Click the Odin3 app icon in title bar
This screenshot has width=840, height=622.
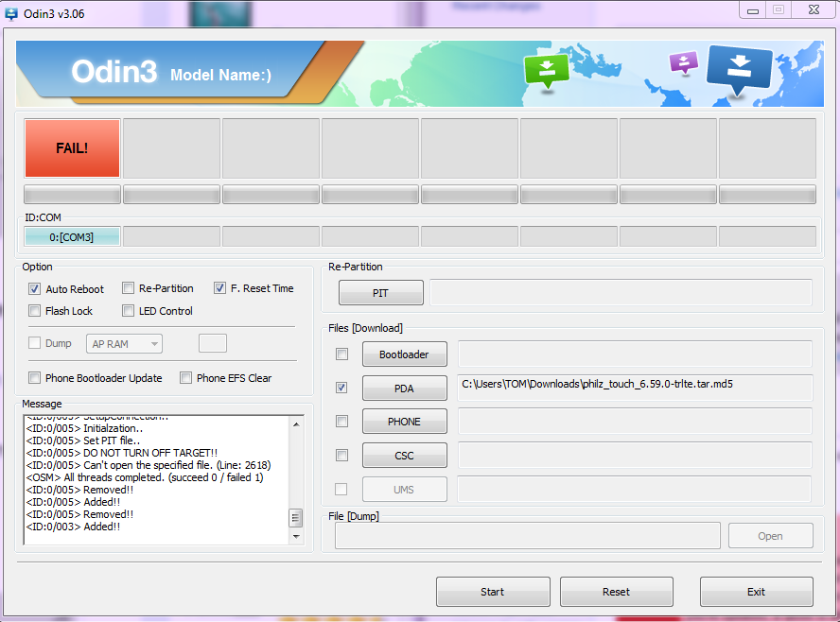click(x=11, y=13)
